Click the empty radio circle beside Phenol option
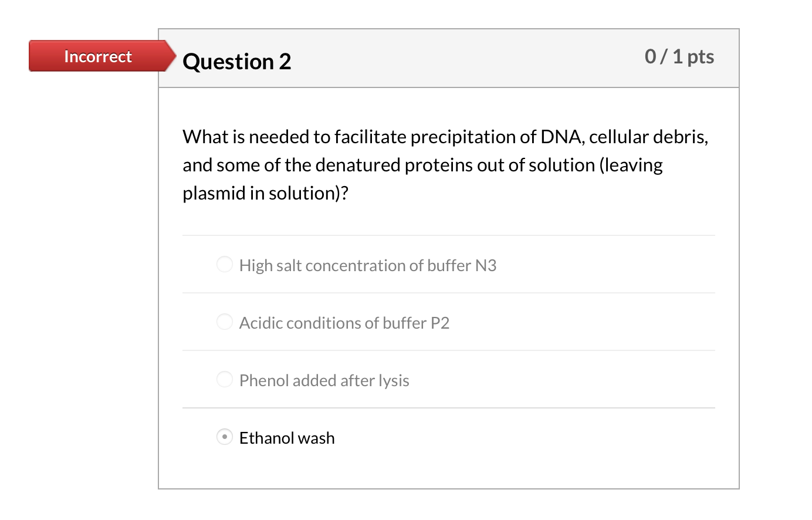Screen dimensions: 812x520 [225, 379]
